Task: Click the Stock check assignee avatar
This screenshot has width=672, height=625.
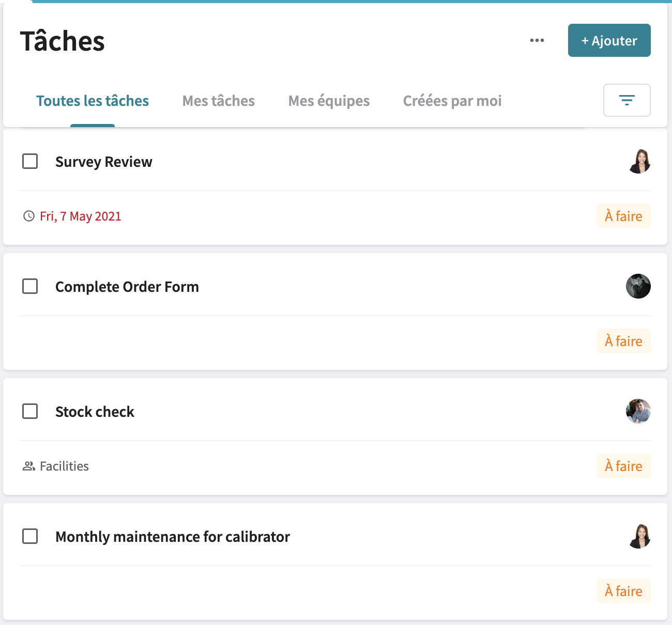Action: [x=638, y=411]
